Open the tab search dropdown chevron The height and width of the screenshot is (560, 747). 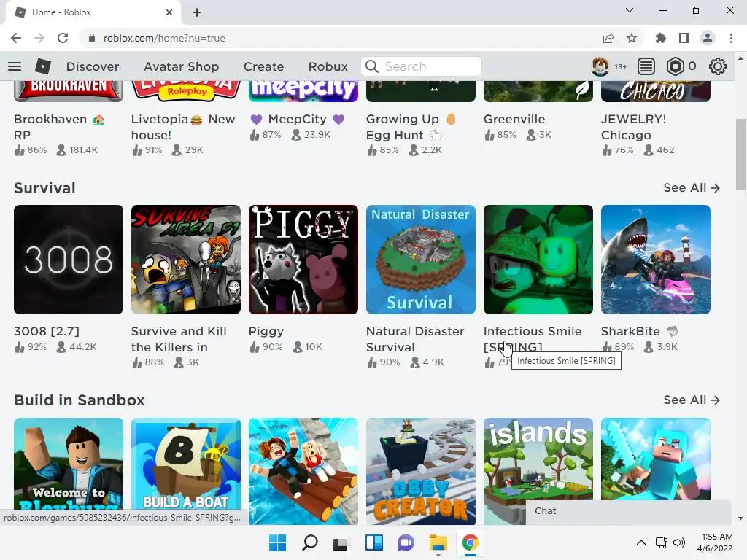630,10
